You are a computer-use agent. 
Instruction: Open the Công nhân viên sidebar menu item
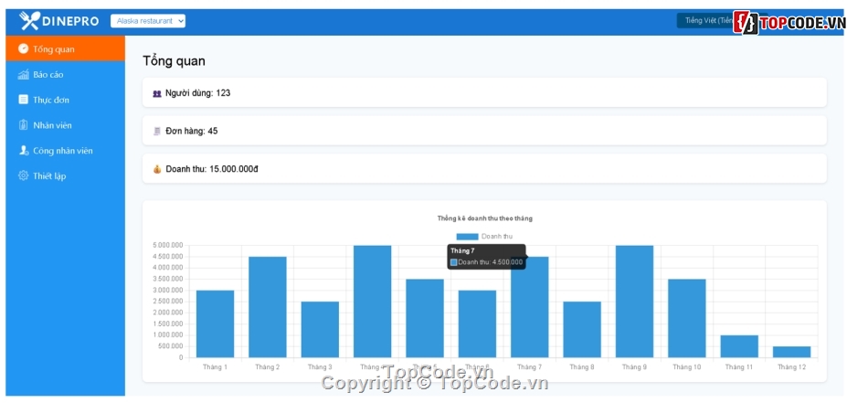tap(63, 151)
